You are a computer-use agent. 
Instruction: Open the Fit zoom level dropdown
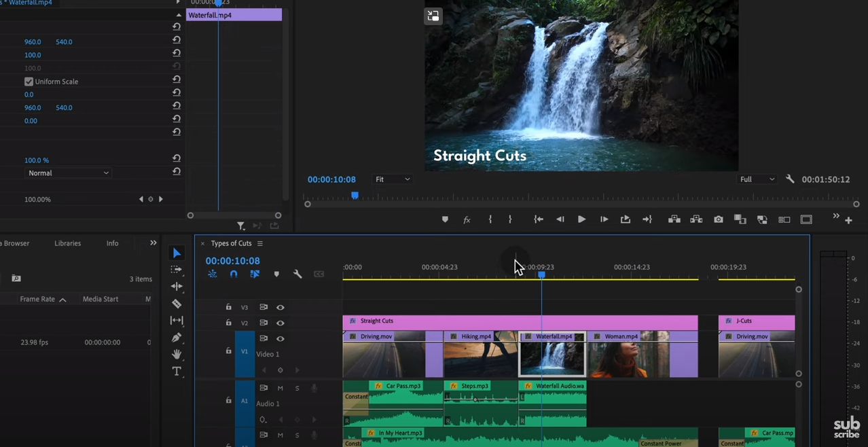(393, 179)
